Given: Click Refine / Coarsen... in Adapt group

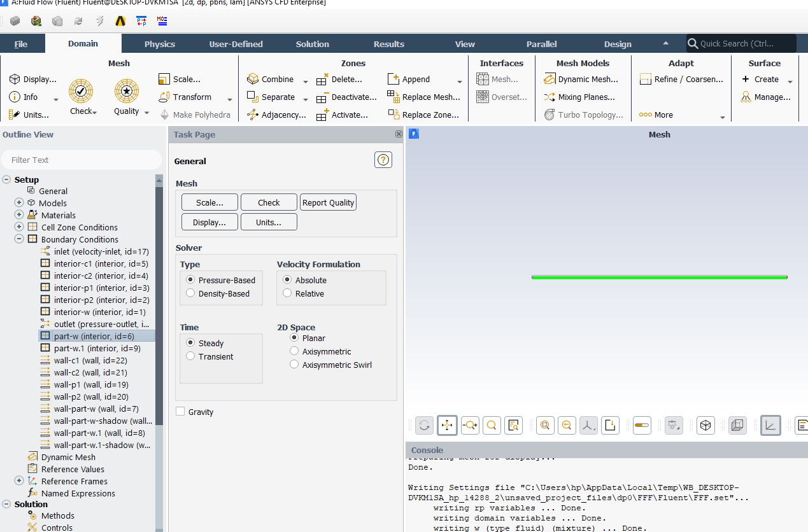Looking at the screenshot, I should coord(681,80).
